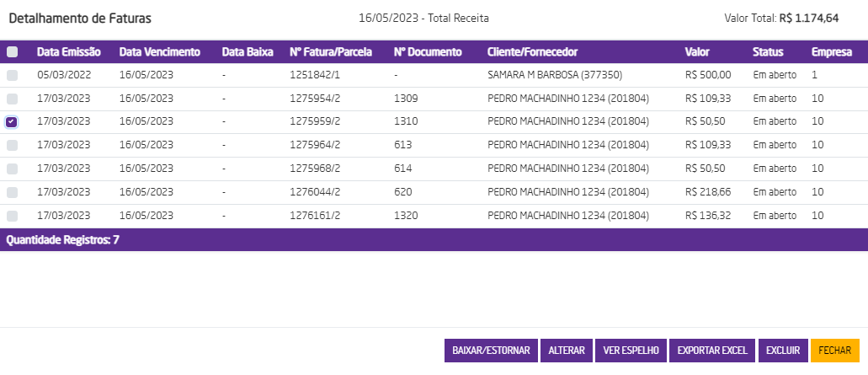Sort by Status column header
Image resolution: width=868 pixels, height=375 pixels.
[768, 52]
